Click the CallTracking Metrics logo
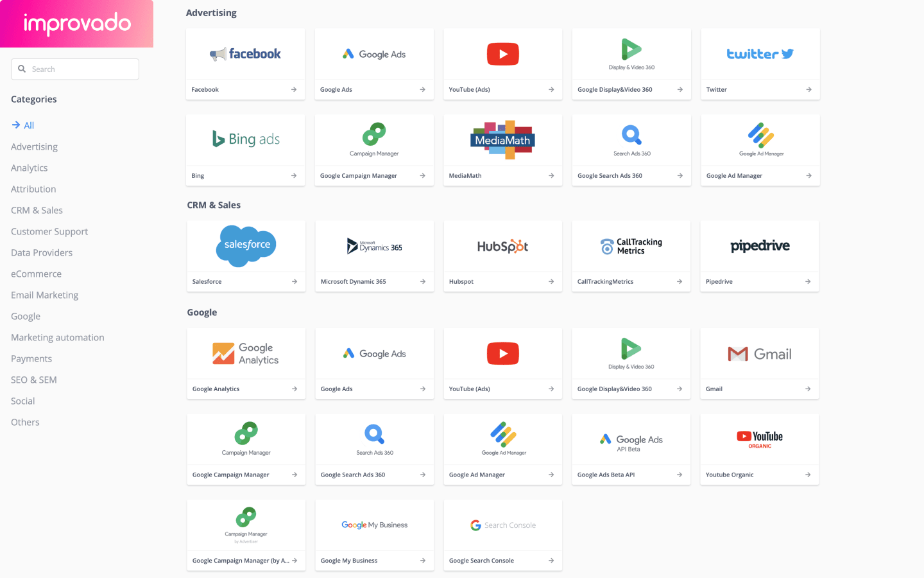This screenshot has height=578, width=924. click(x=631, y=246)
